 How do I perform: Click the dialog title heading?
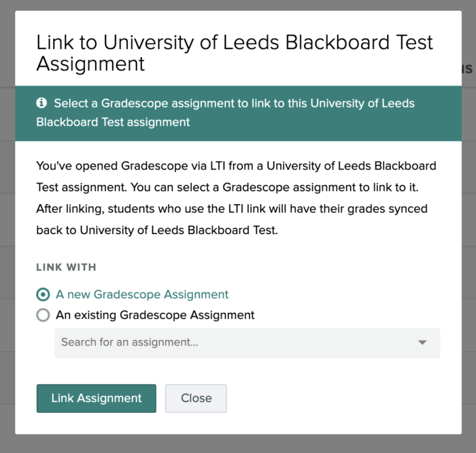[234, 53]
